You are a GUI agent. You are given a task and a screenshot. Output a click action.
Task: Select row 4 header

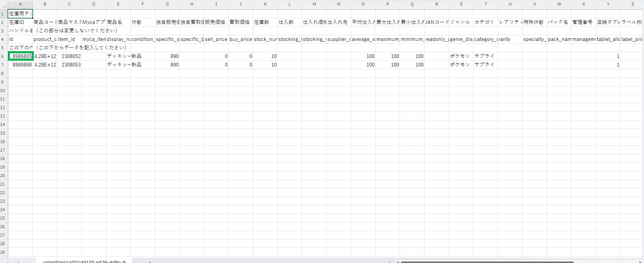pyautogui.click(x=4, y=39)
